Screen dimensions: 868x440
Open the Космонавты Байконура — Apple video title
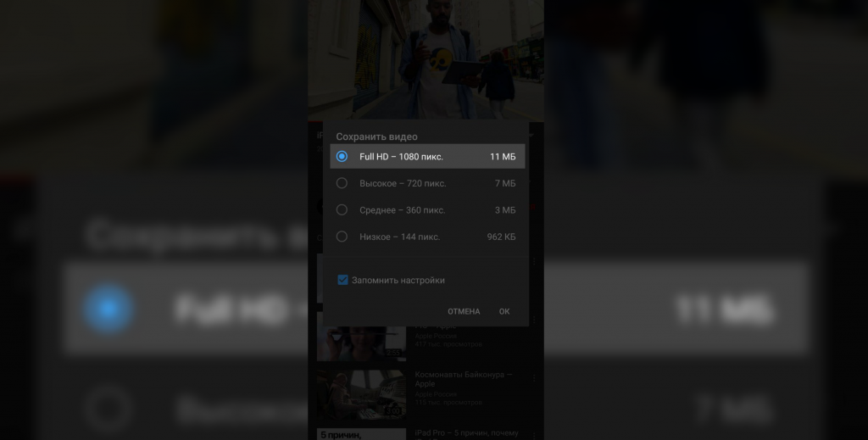pyautogui.click(x=464, y=379)
